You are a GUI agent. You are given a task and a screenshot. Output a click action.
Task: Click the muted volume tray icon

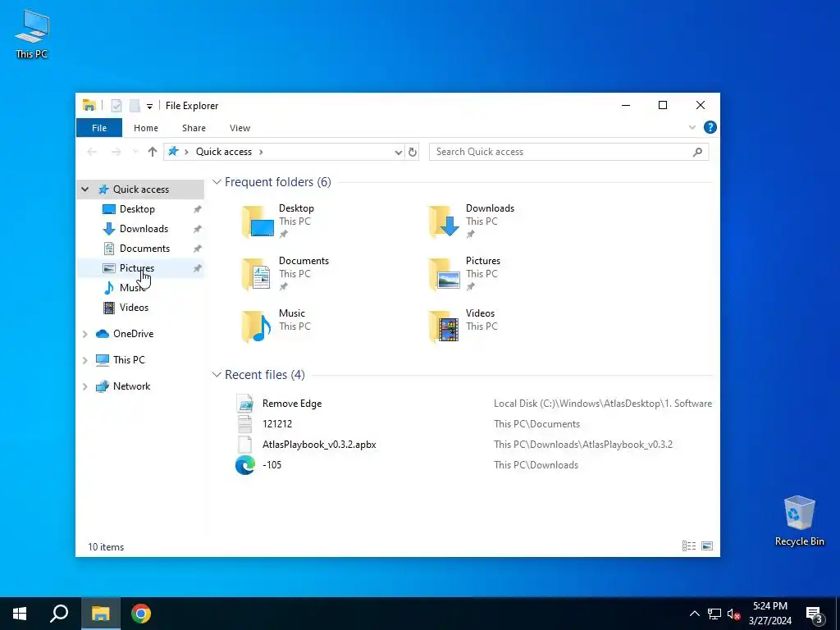pyautogui.click(x=733, y=614)
